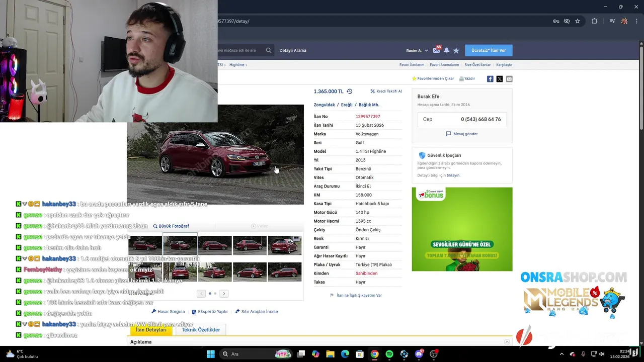Screen dimensions: 644x362
Task: Switch to the İlan Detayları tab
Action: click(151, 330)
